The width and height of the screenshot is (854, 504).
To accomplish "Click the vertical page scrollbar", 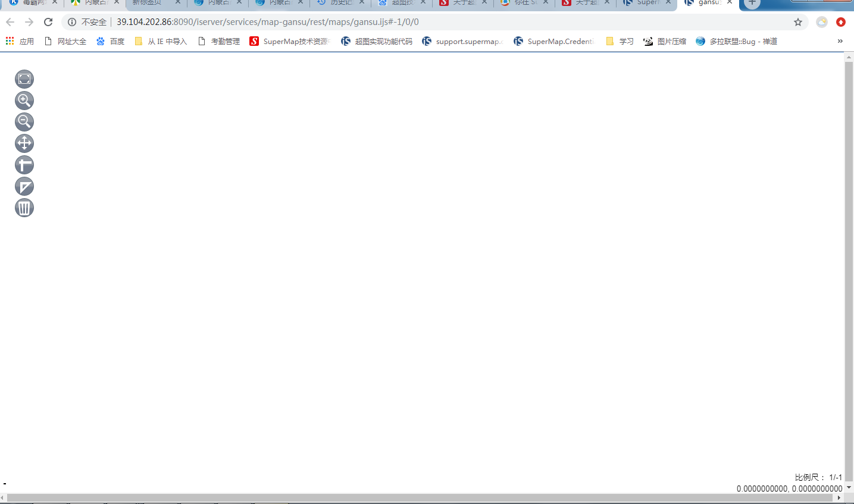I will [849, 268].
